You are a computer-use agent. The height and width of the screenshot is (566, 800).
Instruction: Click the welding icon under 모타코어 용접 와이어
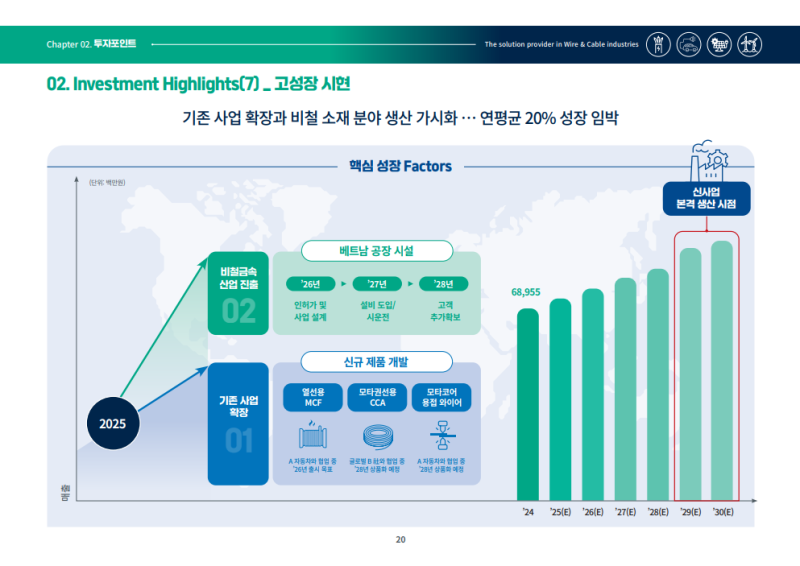pos(439,437)
